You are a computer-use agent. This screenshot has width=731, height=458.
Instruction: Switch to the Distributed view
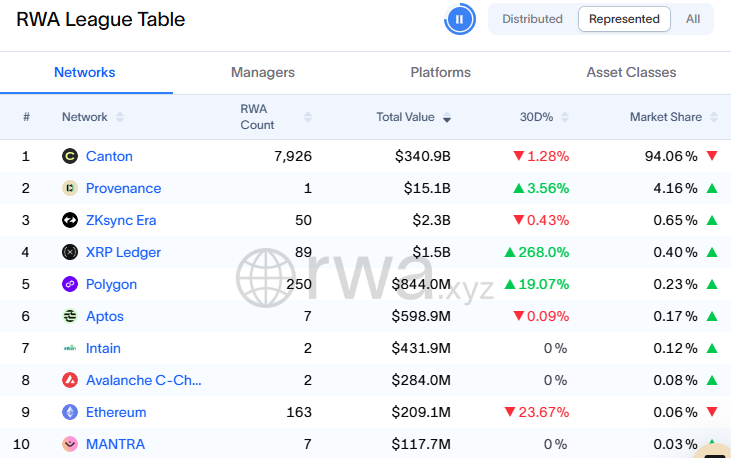532,19
